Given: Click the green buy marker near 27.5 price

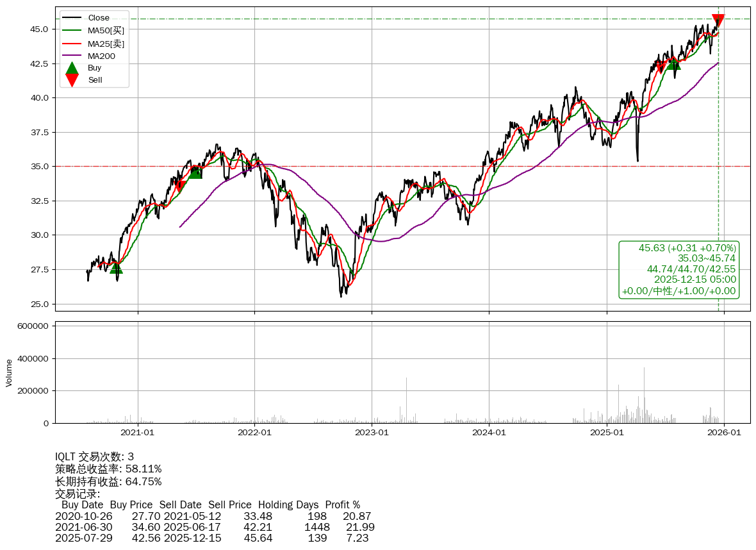Looking at the screenshot, I should pos(116,267).
